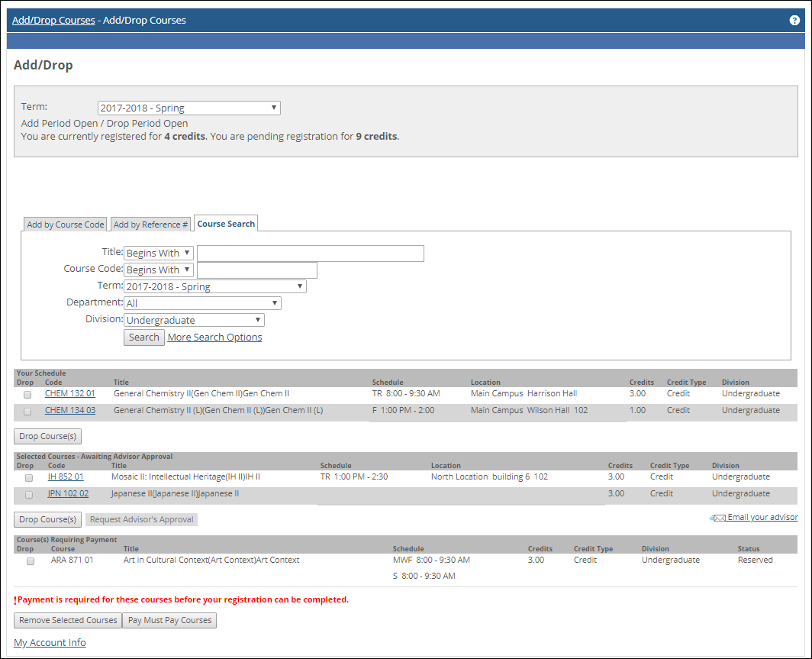Open the Division dropdown showing Undergraduate
The width and height of the screenshot is (812, 659).
(194, 320)
